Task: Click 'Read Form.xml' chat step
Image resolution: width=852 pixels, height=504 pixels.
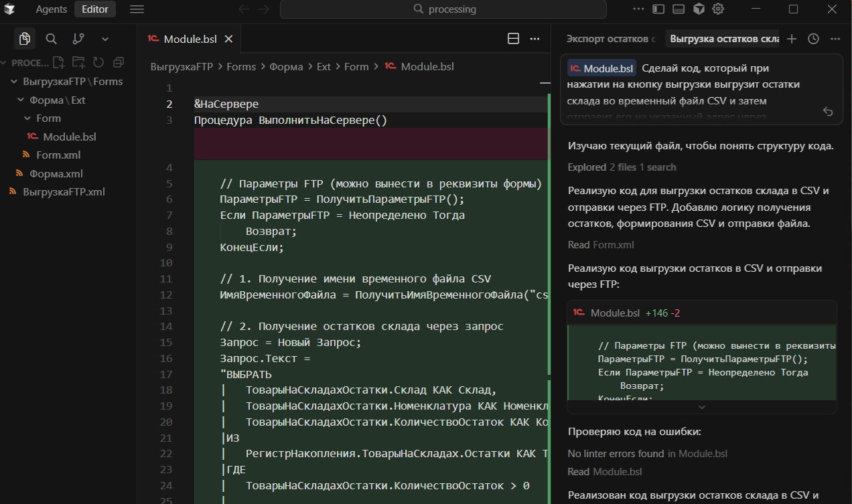Action: tap(601, 245)
